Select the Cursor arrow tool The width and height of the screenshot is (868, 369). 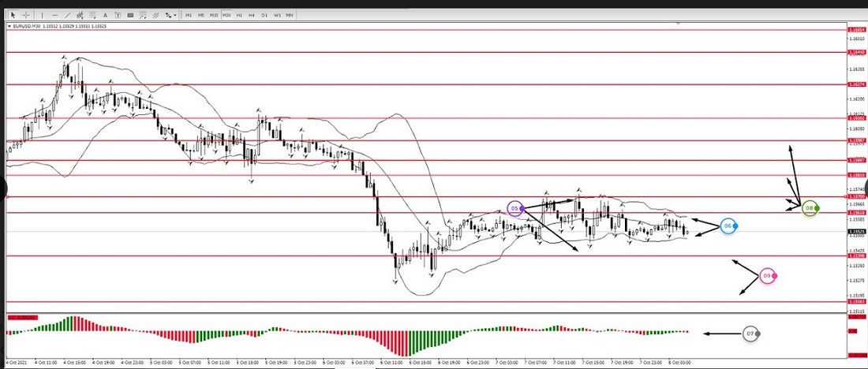point(13,15)
